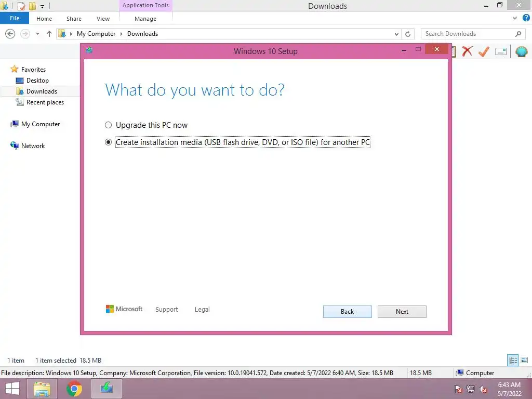Viewport: 532px width, 399px height.
Task: Click Windows 10 Setup title bar icon
Action: click(89, 50)
